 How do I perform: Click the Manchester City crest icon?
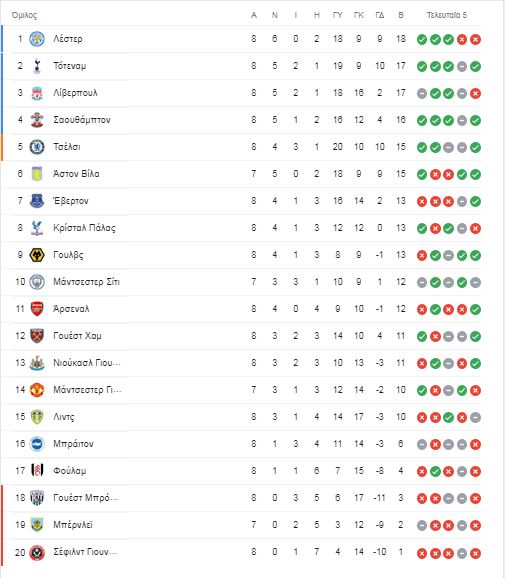click(x=37, y=282)
